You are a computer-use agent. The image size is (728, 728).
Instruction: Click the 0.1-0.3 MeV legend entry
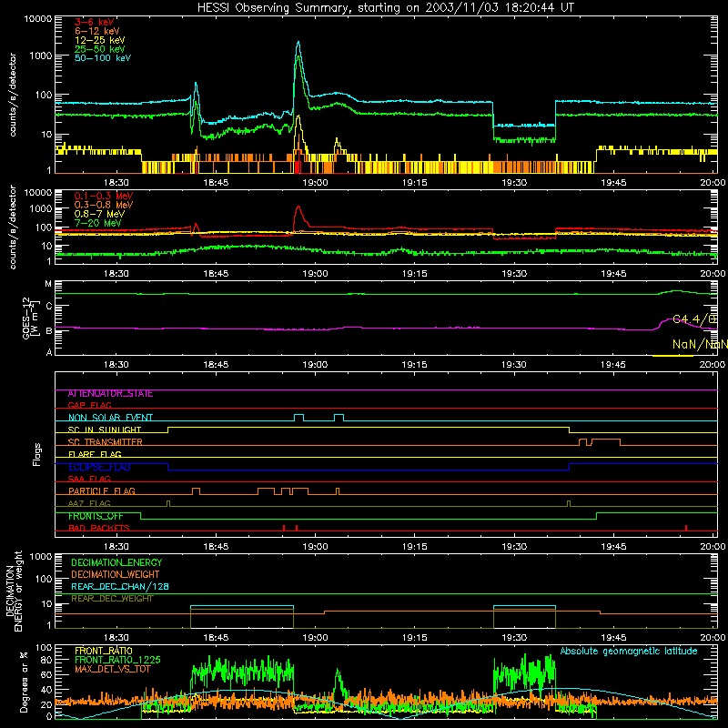(x=104, y=196)
